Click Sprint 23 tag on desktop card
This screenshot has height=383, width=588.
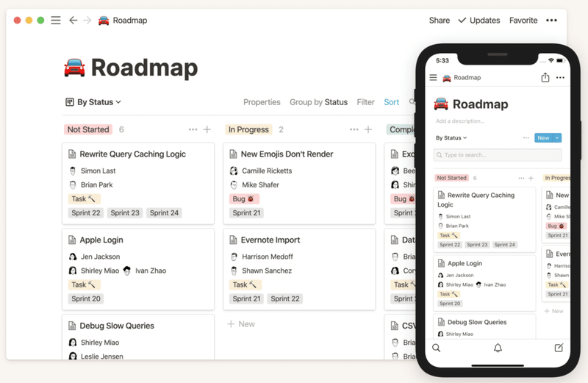(x=125, y=213)
